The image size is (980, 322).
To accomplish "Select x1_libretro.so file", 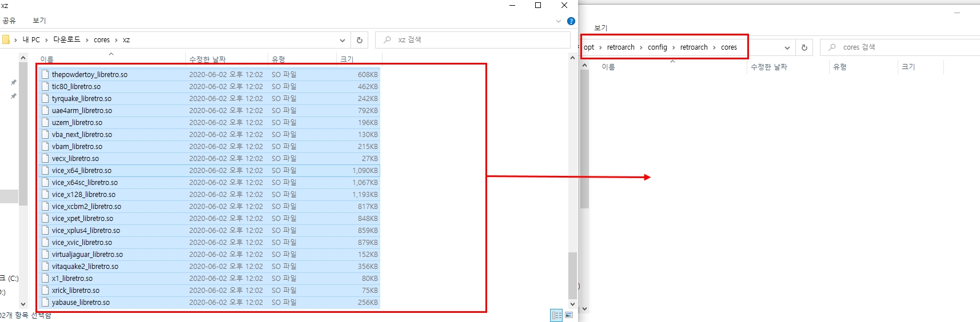I will pyautogui.click(x=209, y=279).
